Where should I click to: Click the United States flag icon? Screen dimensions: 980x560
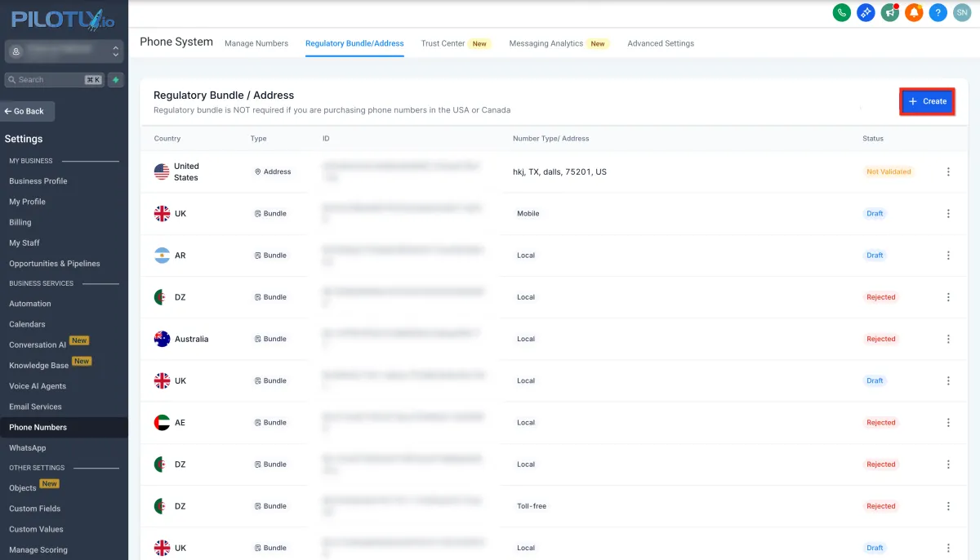(162, 171)
